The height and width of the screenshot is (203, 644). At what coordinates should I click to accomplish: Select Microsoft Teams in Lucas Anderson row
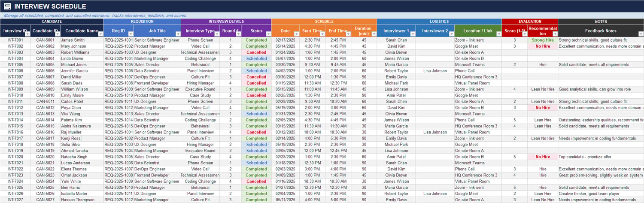pyautogui.click(x=478, y=163)
